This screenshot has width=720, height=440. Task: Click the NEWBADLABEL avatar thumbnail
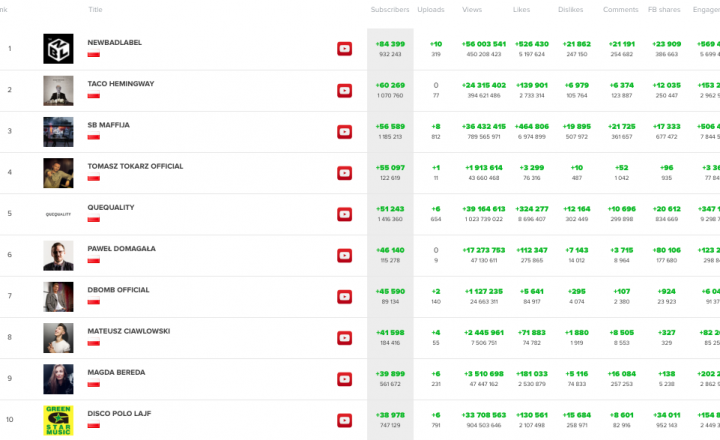click(x=58, y=49)
